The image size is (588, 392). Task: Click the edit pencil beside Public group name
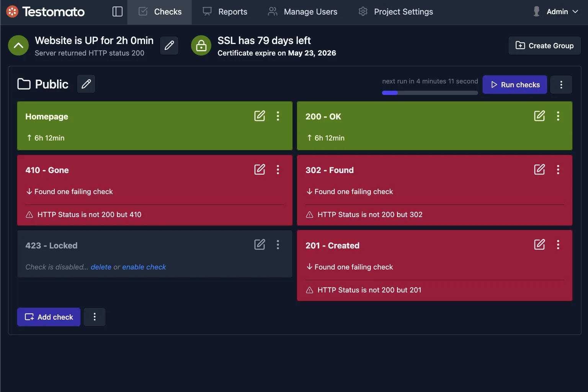click(86, 84)
